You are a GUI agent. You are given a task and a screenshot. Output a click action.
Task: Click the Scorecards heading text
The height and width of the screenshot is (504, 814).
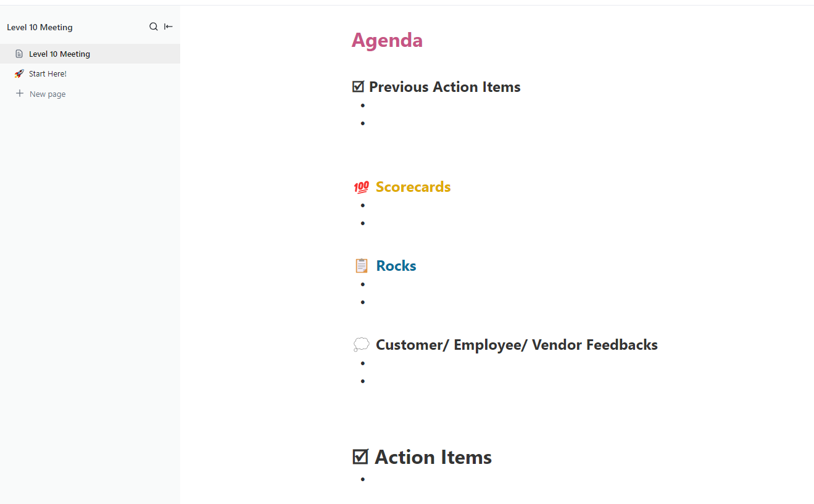pos(413,186)
